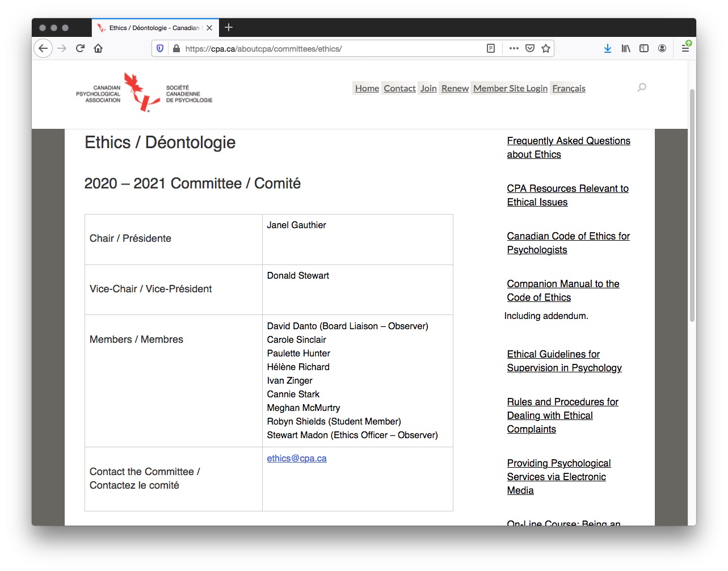
Task: Bookmark this page with the star
Action: [x=546, y=48]
